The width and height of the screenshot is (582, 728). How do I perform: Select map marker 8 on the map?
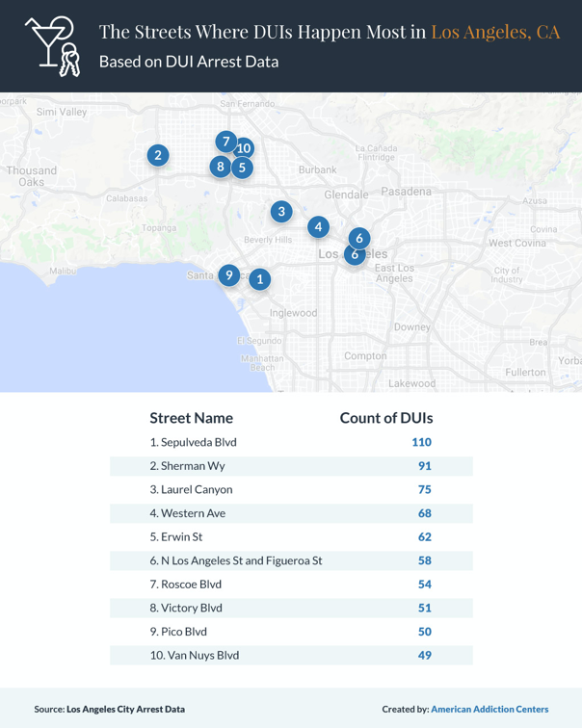tap(221, 167)
